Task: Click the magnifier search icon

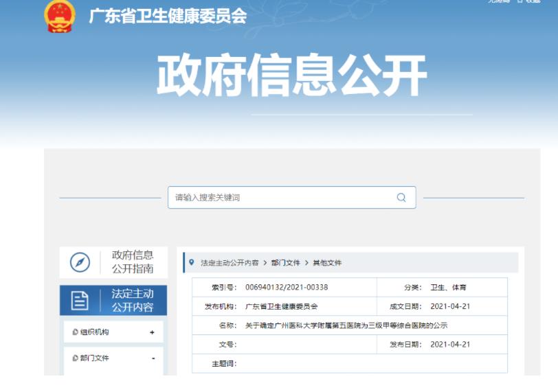Action: click(x=401, y=198)
